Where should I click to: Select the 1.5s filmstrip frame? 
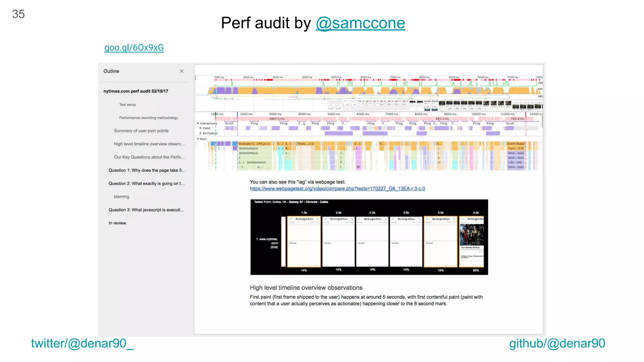tap(304, 241)
